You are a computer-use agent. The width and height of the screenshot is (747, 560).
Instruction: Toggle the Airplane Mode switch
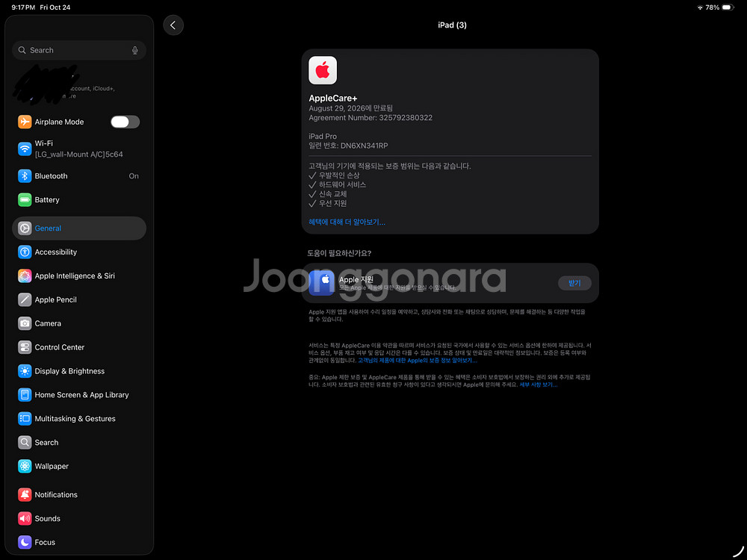(x=125, y=122)
